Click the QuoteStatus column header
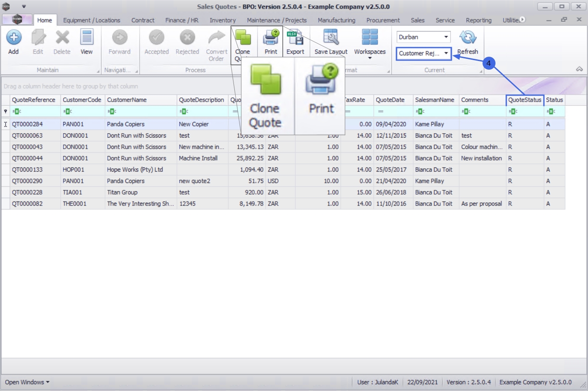The height and width of the screenshot is (391, 588). (x=525, y=100)
